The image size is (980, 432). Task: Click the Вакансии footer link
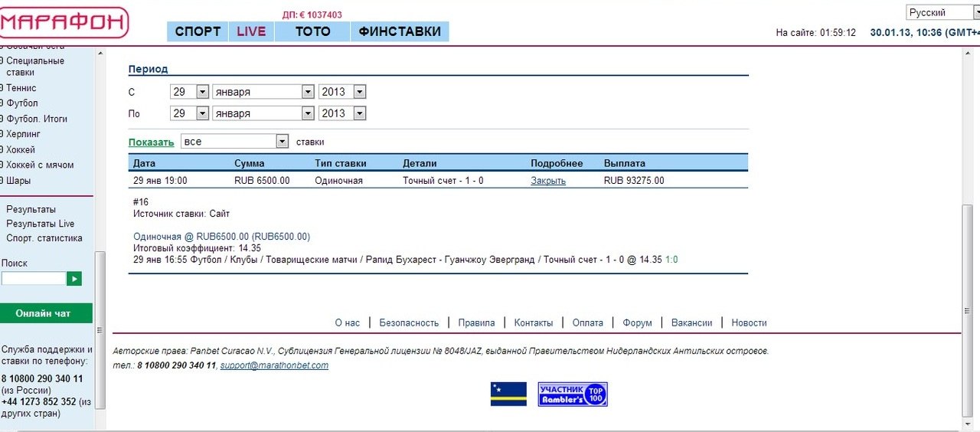[x=691, y=322]
